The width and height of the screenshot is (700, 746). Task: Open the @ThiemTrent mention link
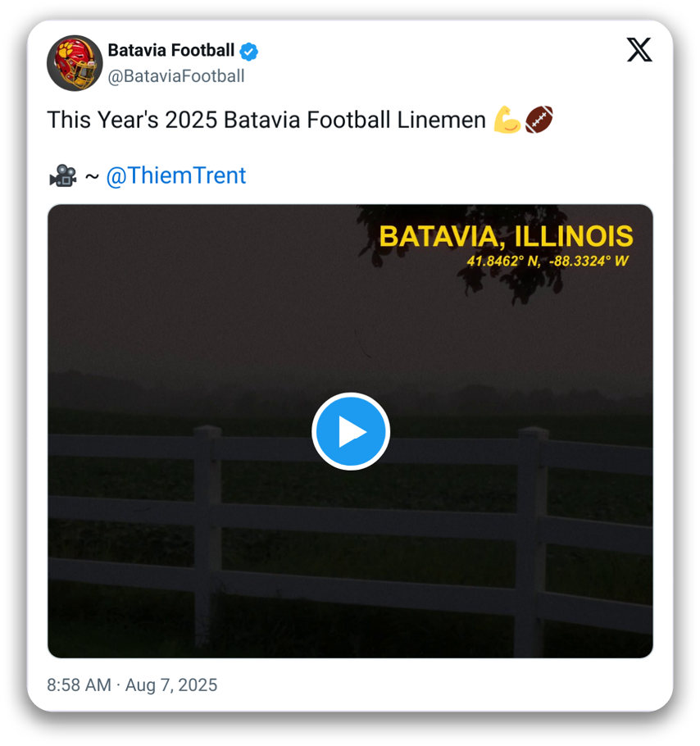pyautogui.click(x=176, y=175)
